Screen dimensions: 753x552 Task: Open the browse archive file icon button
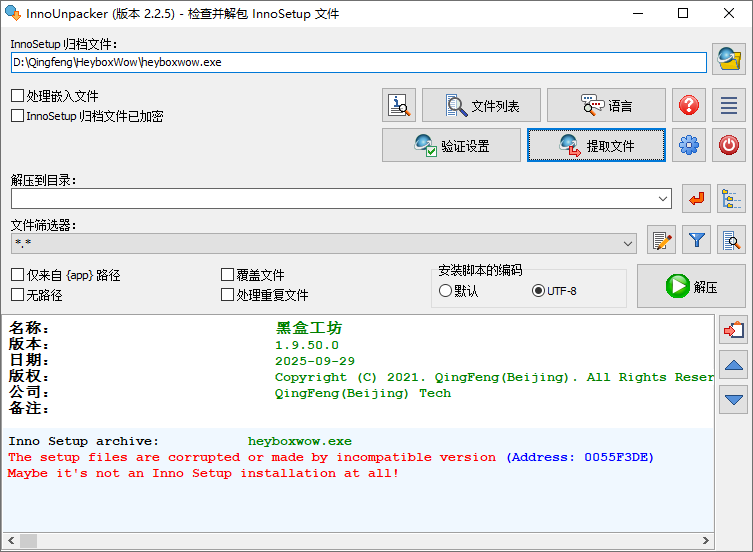pyautogui.click(x=729, y=59)
